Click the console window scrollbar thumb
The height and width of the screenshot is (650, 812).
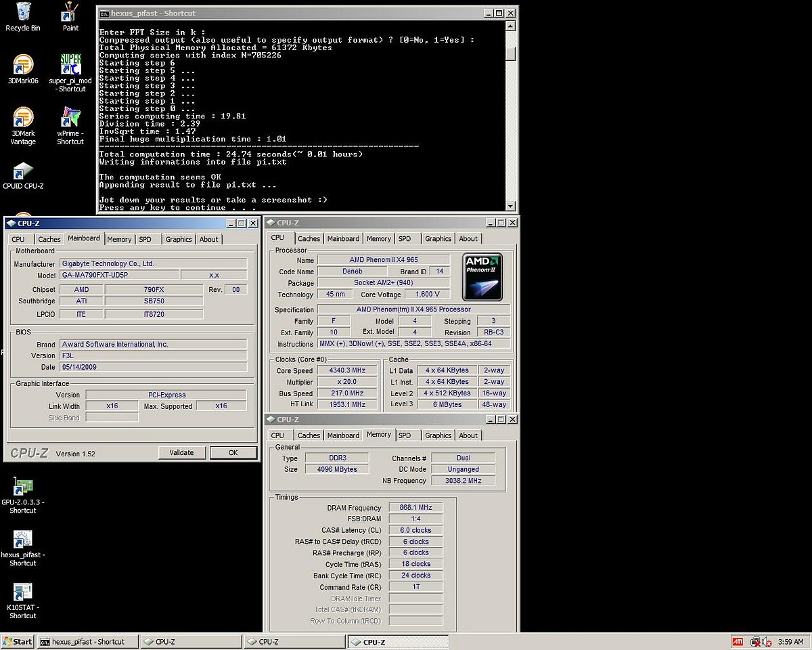click(510, 53)
